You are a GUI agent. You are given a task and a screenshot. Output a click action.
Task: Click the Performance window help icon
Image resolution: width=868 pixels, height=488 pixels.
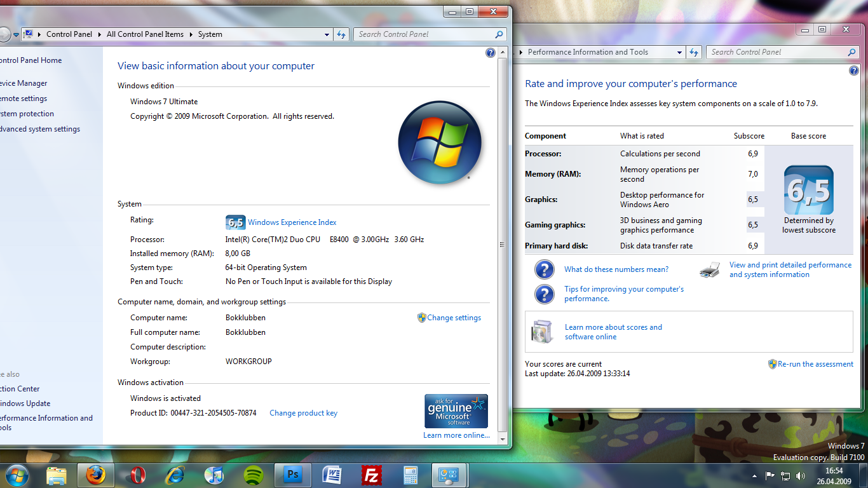854,71
